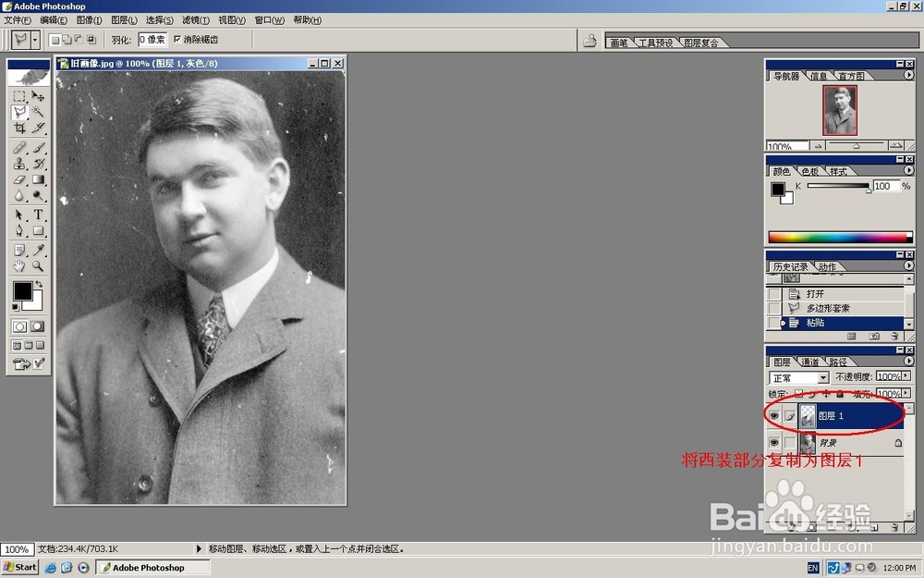The width and height of the screenshot is (924, 578).
Task: Hide 图层 1 via its eye icon
Action: point(774,416)
